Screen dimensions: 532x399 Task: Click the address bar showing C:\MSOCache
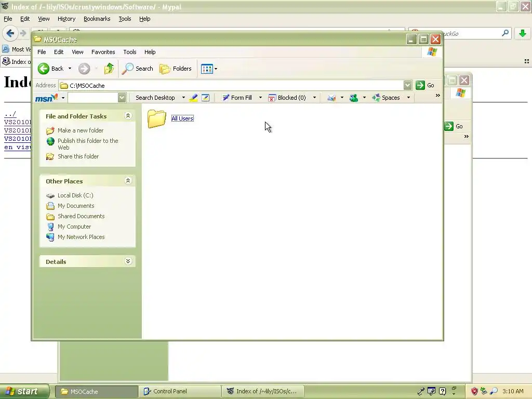coord(231,86)
